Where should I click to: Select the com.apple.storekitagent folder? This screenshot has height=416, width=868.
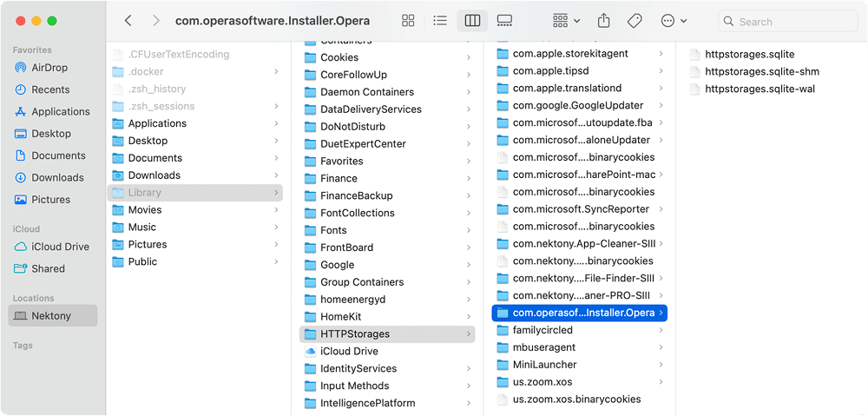click(x=580, y=54)
